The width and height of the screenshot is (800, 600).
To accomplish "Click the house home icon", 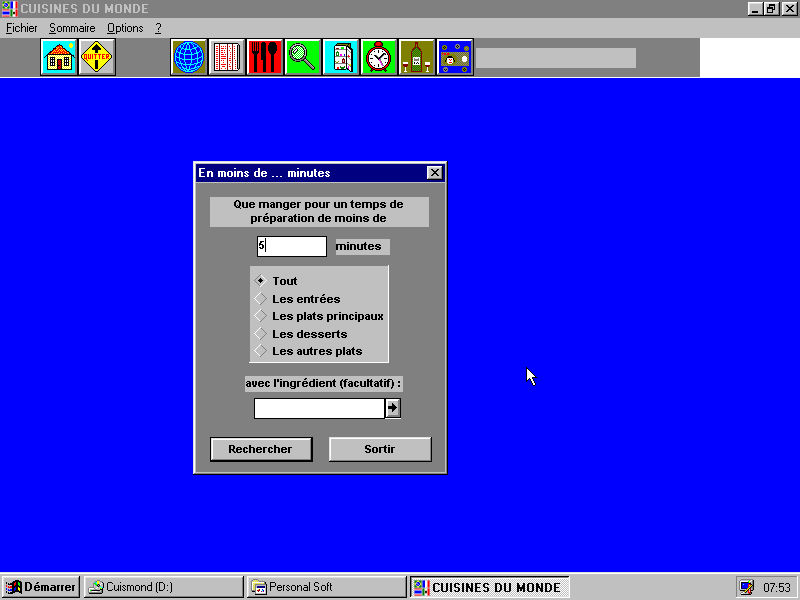I will 59,57.
